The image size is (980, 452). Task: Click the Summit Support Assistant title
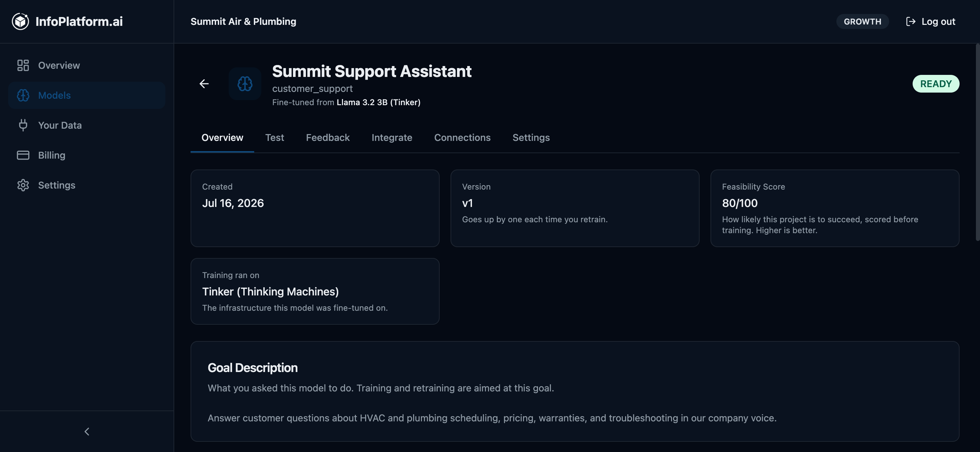point(372,71)
